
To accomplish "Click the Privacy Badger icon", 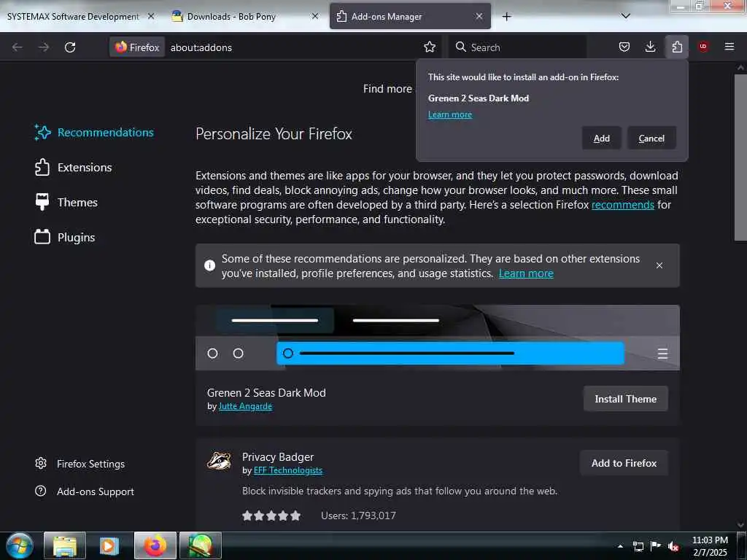I will click(219, 461).
